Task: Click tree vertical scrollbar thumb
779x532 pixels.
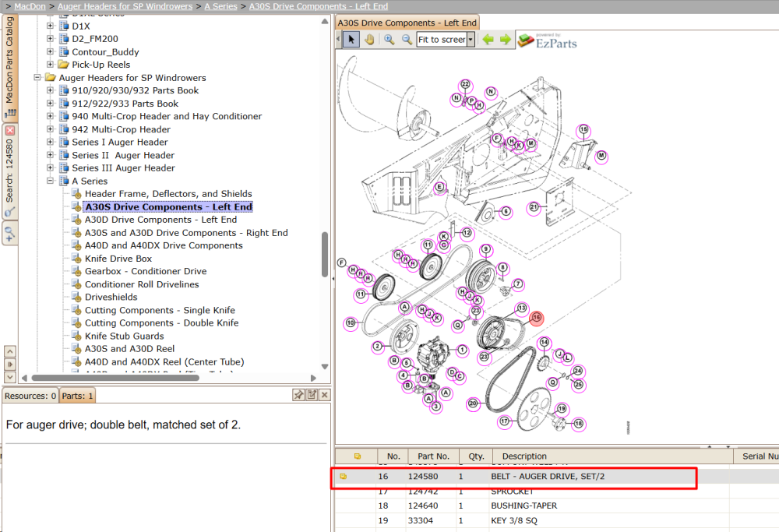Action: tap(324, 254)
